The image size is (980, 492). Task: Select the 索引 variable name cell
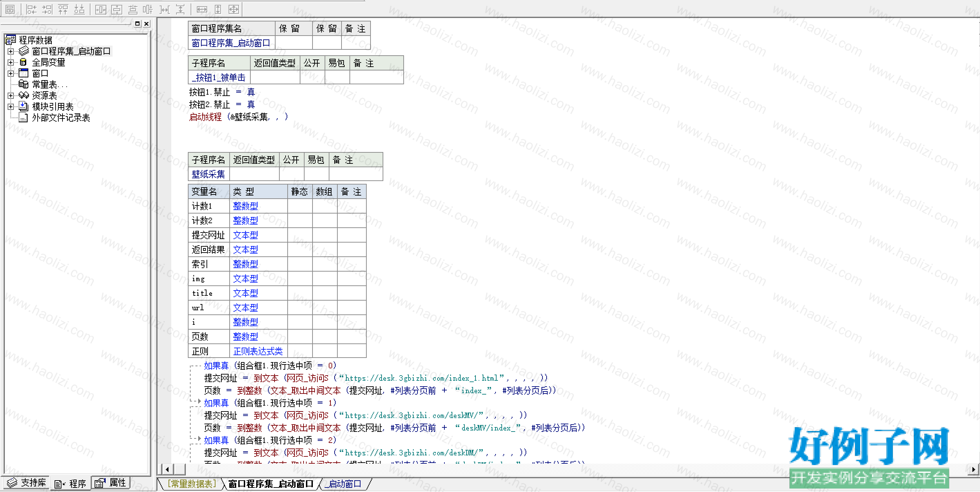(209, 264)
